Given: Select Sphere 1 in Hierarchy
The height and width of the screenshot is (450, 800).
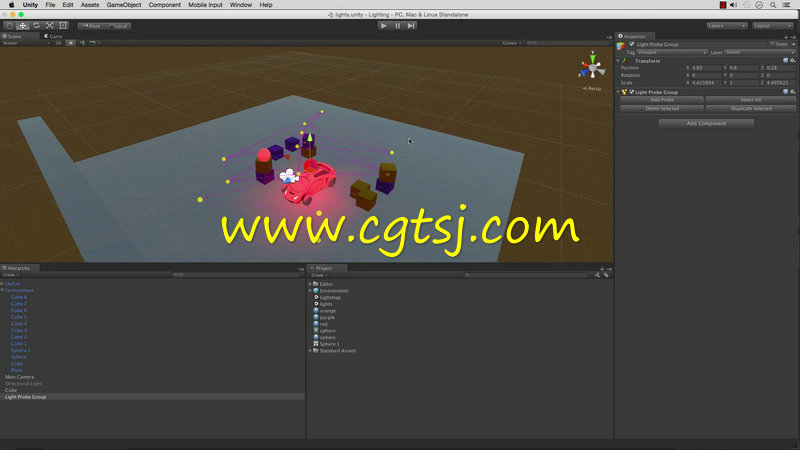Looking at the screenshot, I should tap(20, 351).
